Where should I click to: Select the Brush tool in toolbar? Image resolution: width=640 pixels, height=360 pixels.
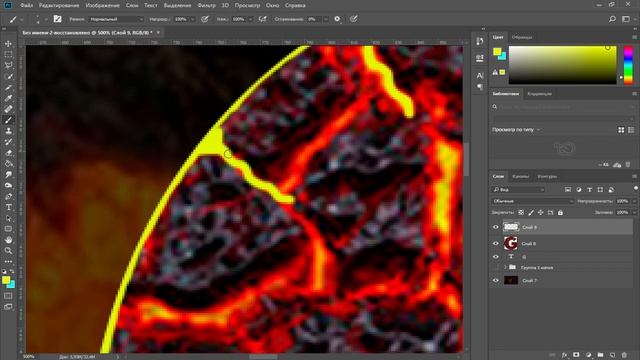[8, 120]
